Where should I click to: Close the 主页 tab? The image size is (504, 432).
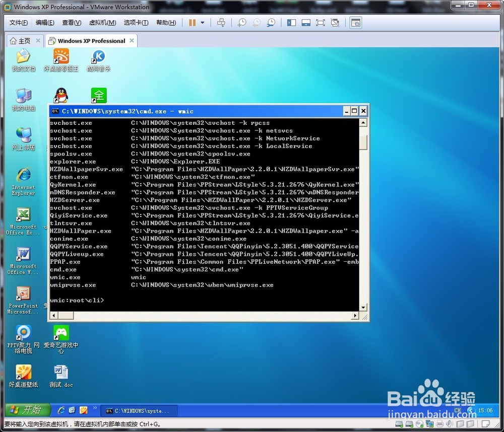coord(38,40)
